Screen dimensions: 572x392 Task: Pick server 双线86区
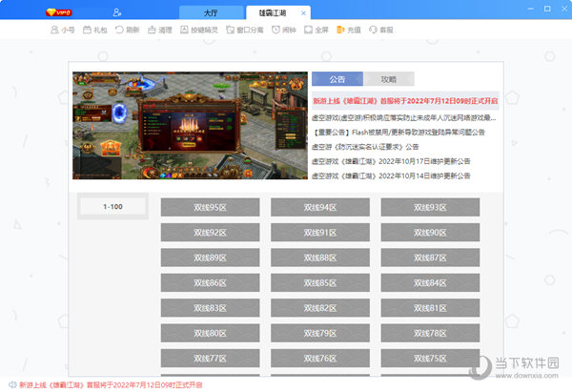click(210, 283)
